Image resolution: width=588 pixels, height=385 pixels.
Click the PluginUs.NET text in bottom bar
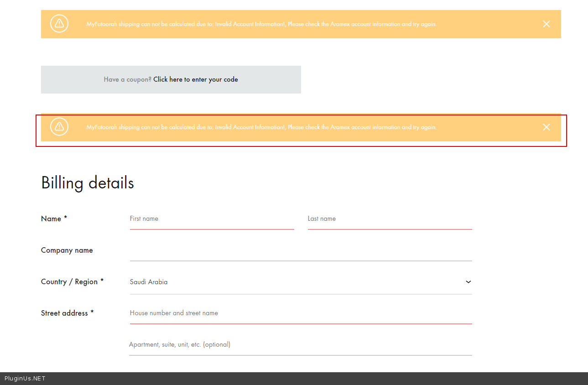click(25, 379)
